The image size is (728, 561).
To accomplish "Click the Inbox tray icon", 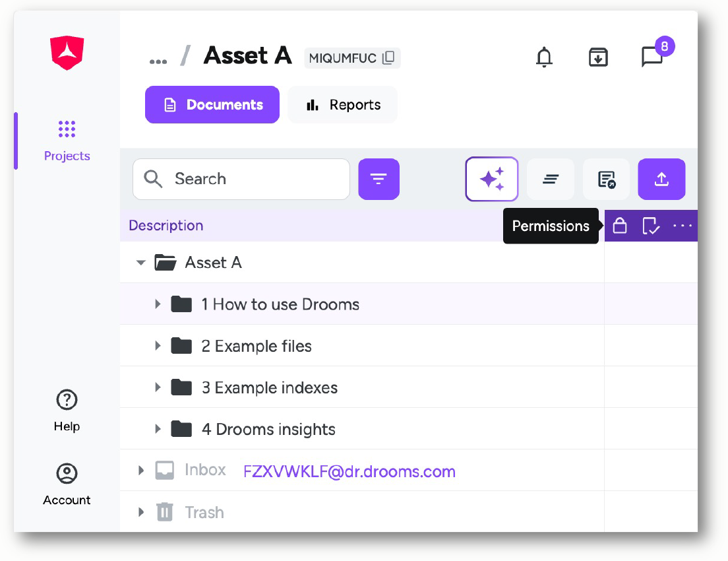I will pos(164,471).
